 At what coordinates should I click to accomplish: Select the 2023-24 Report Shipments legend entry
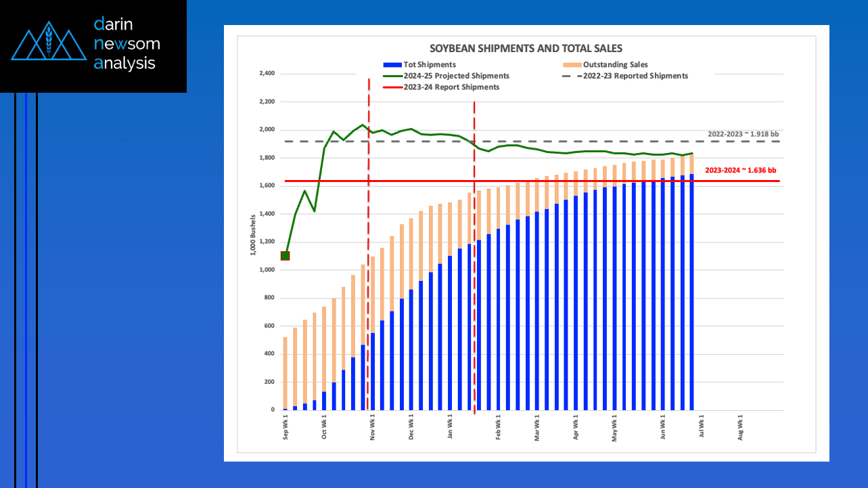coord(451,87)
